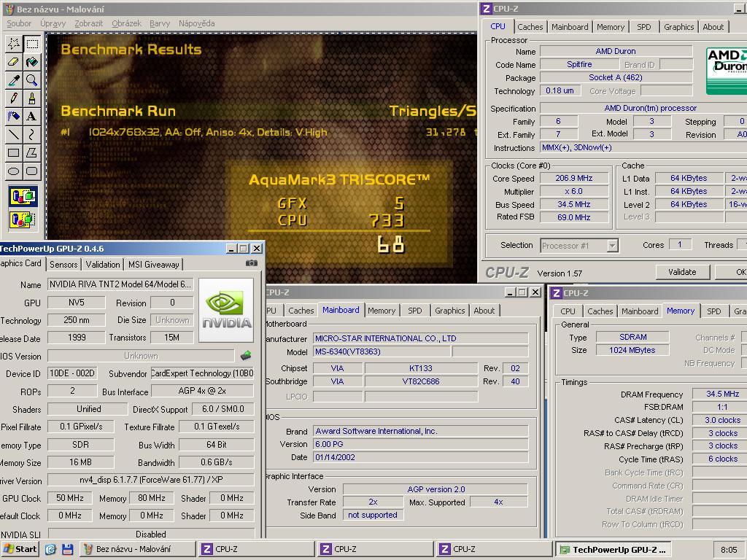Click the floppy disk quick launch icon
This screenshot has width=747, height=560.
point(67,549)
